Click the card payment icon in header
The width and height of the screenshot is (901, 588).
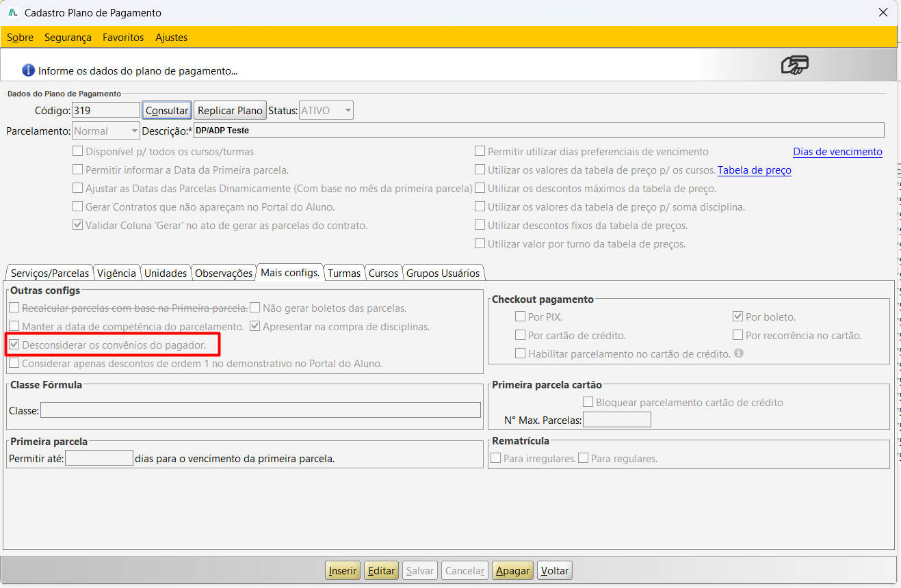(795, 65)
